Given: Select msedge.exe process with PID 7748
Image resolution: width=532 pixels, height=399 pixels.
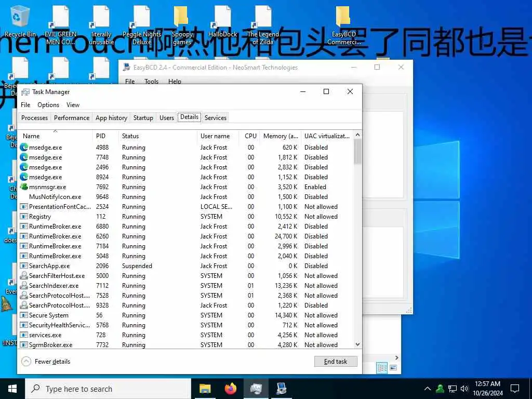Looking at the screenshot, I should pyautogui.click(x=186, y=157).
